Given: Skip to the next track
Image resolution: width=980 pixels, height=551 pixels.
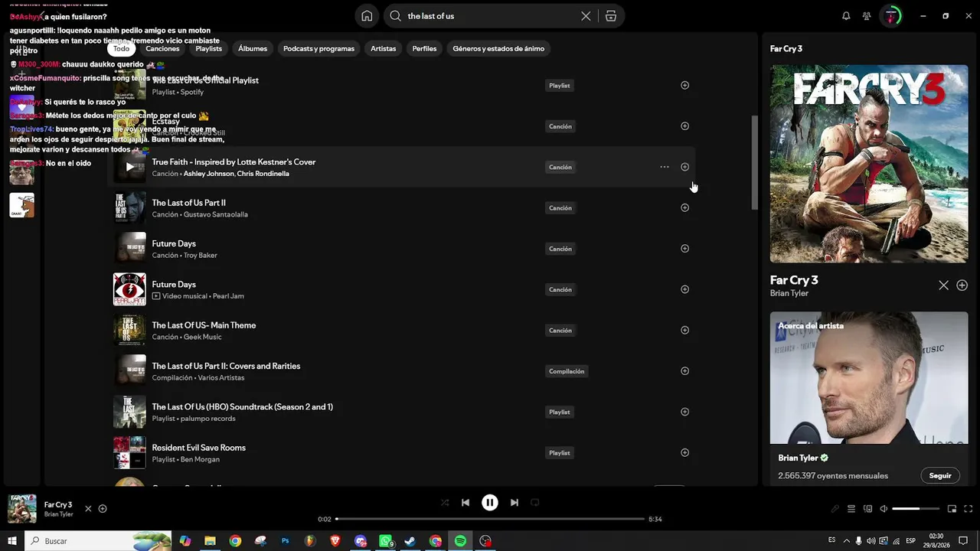Looking at the screenshot, I should (x=514, y=503).
